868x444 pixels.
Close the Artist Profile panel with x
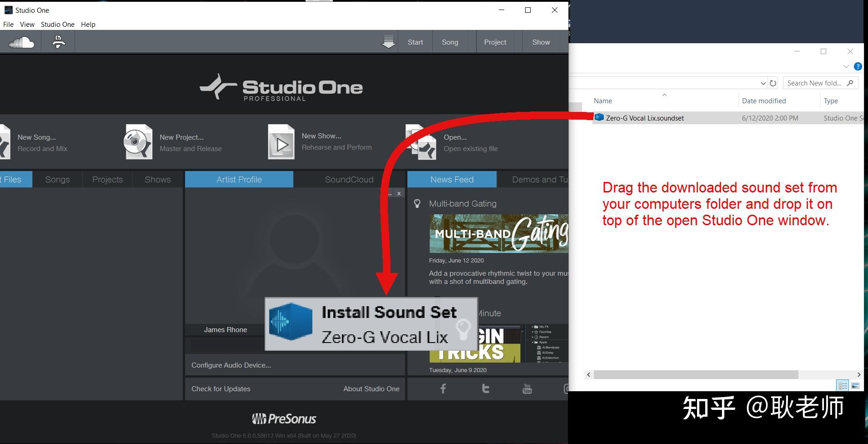pyautogui.click(x=399, y=193)
